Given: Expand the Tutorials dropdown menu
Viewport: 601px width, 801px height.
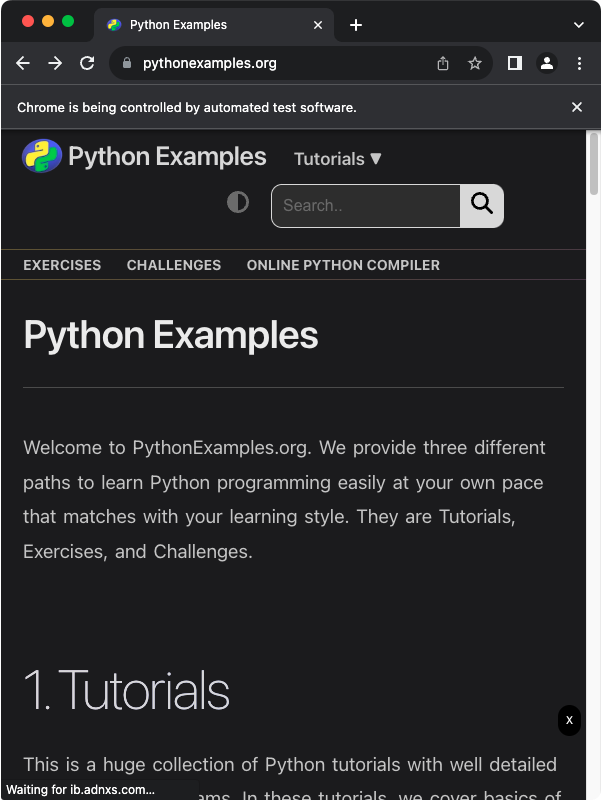Looking at the screenshot, I should click(338, 159).
